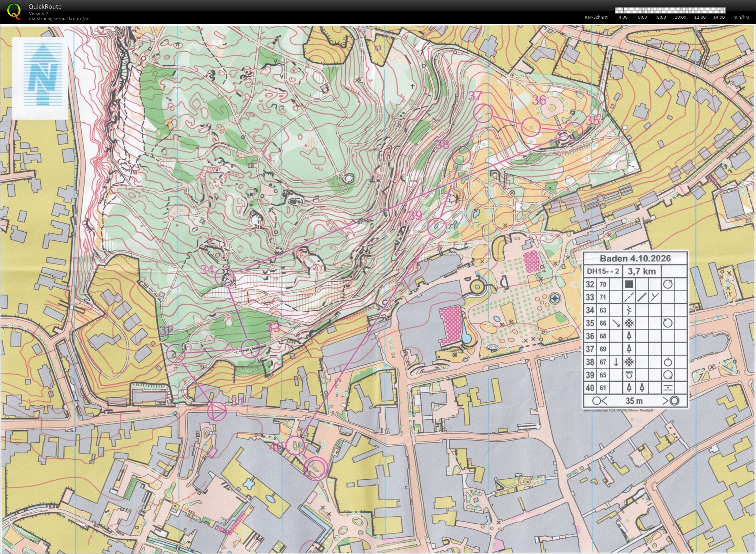The image size is (756, 554).
Task: Click code '63' in row 34
Action: pos(603,310)
